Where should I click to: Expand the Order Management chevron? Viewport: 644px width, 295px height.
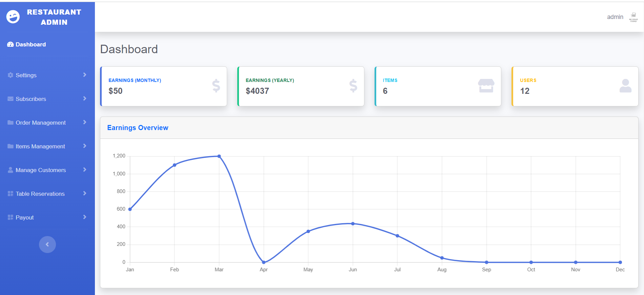85,122
